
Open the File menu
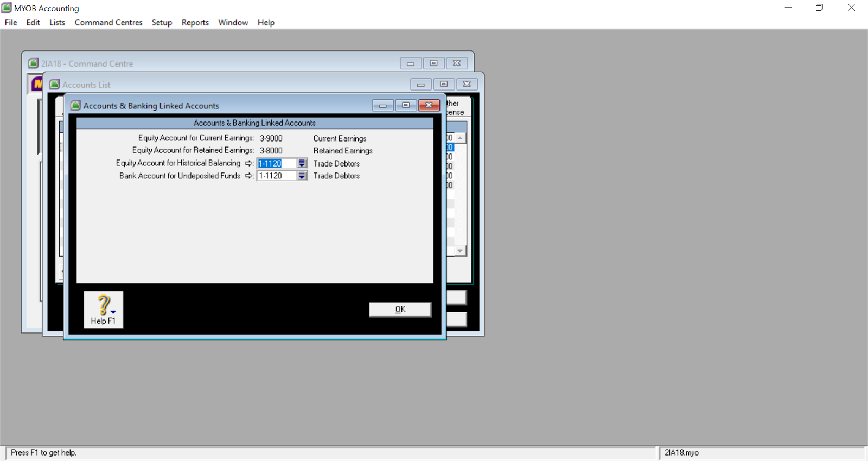(x=11, y=22)
